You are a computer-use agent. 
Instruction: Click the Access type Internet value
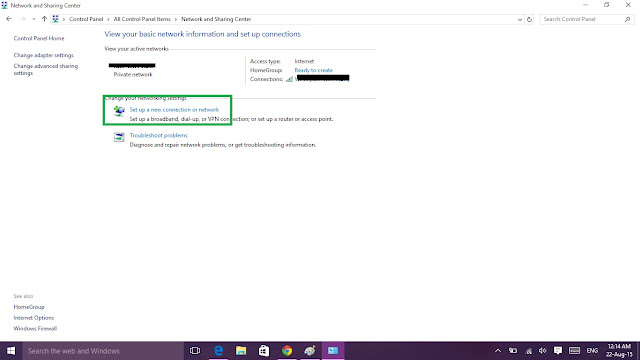coord(304,61)
